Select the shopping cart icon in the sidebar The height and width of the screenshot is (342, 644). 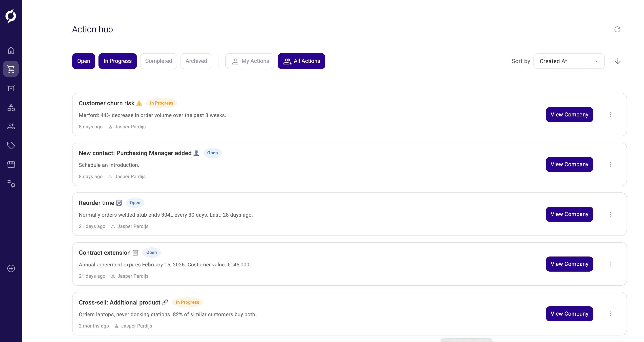point(11,69)
